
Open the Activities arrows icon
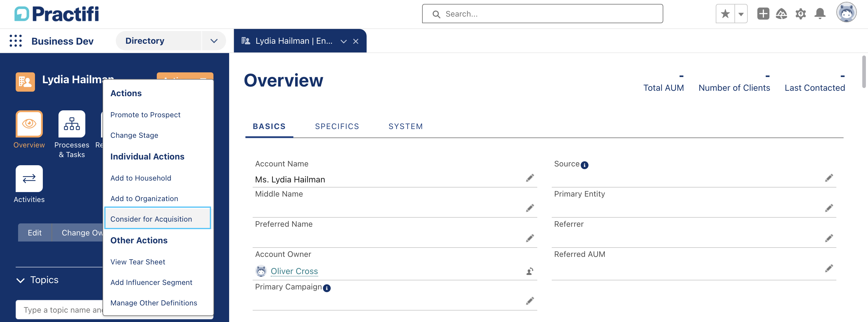(29, 178)
